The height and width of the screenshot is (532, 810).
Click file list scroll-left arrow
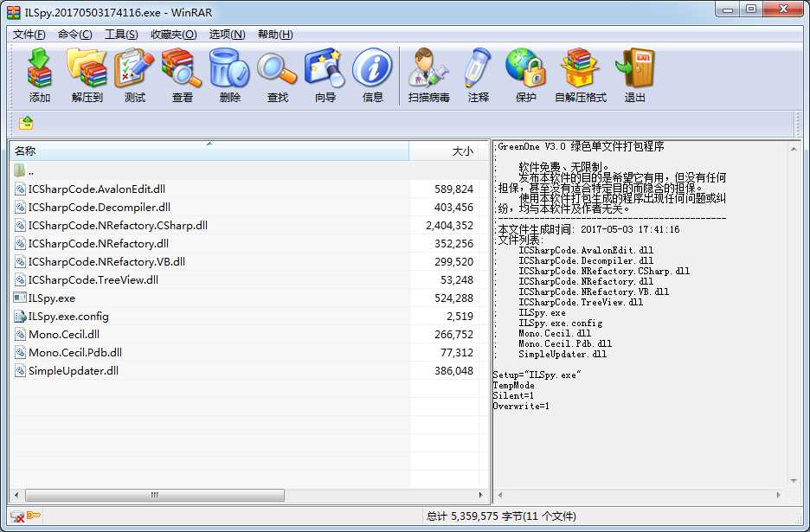(16, 495)
